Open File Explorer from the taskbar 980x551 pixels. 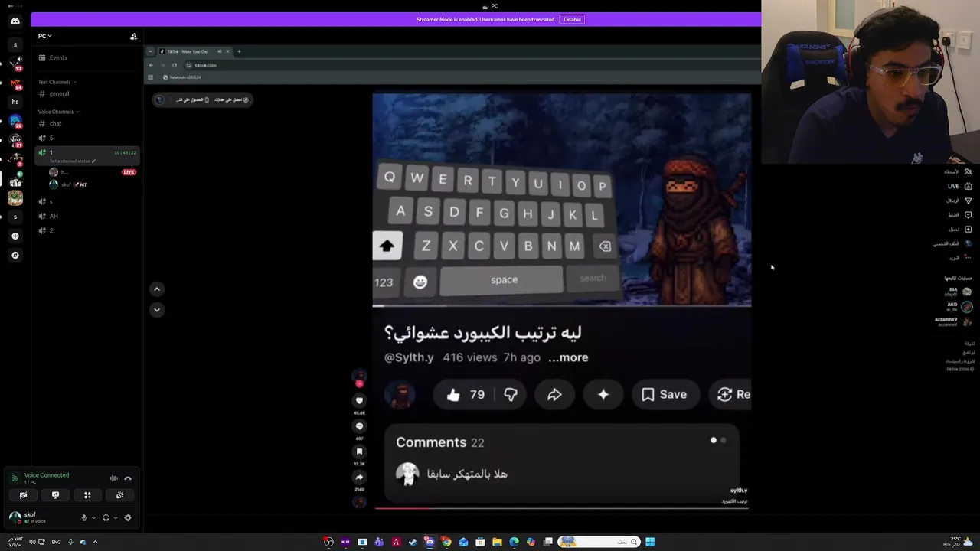(497, 542)
